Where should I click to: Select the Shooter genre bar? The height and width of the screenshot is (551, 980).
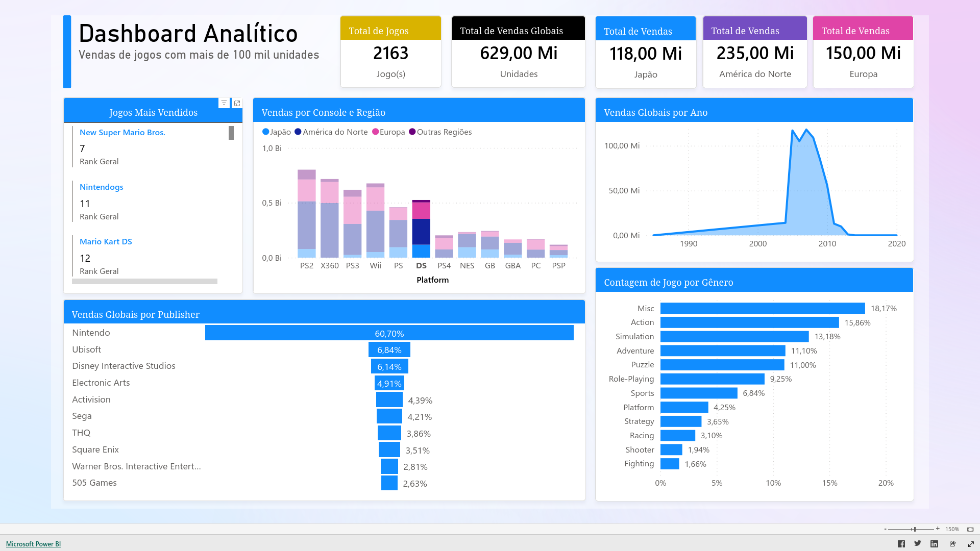tap(671, 449)
